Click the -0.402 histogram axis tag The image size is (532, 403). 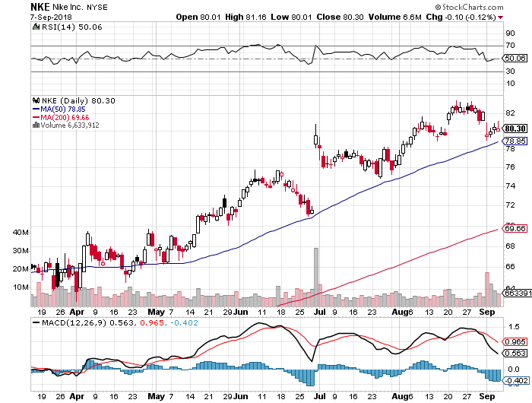pyautogui.click(x=515, y=381)
